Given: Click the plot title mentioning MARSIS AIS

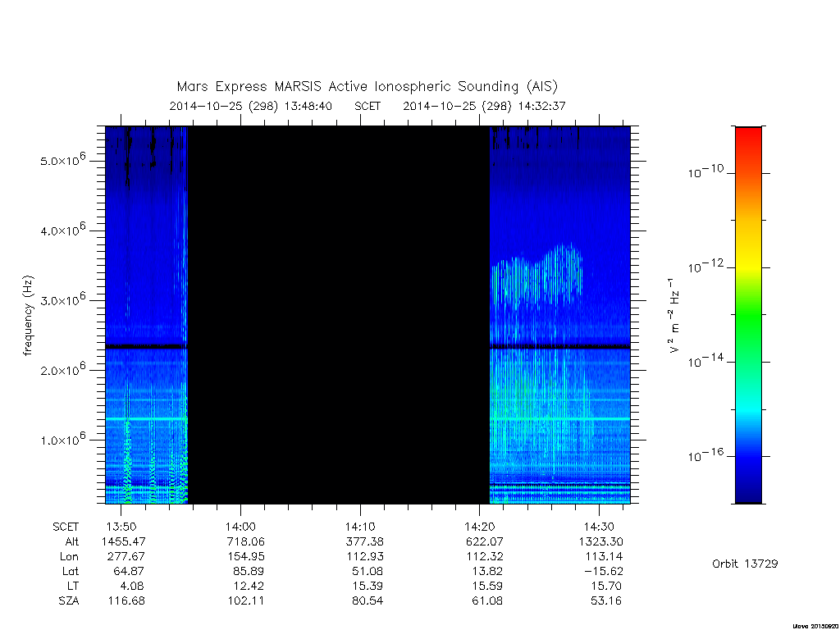Looking at the screenshot, I should (367, 86).
